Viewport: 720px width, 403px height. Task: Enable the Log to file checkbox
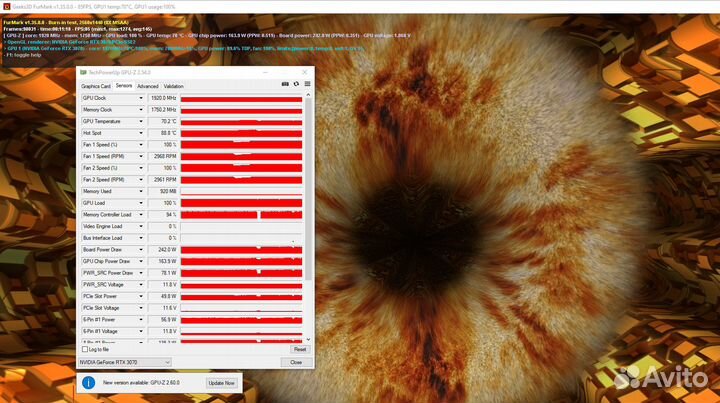pos(85,349)
